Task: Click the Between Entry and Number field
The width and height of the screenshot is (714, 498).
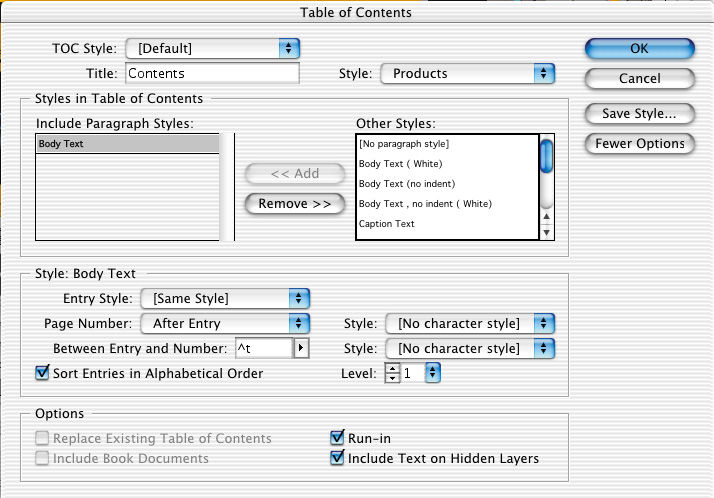Action: point(262,348)
